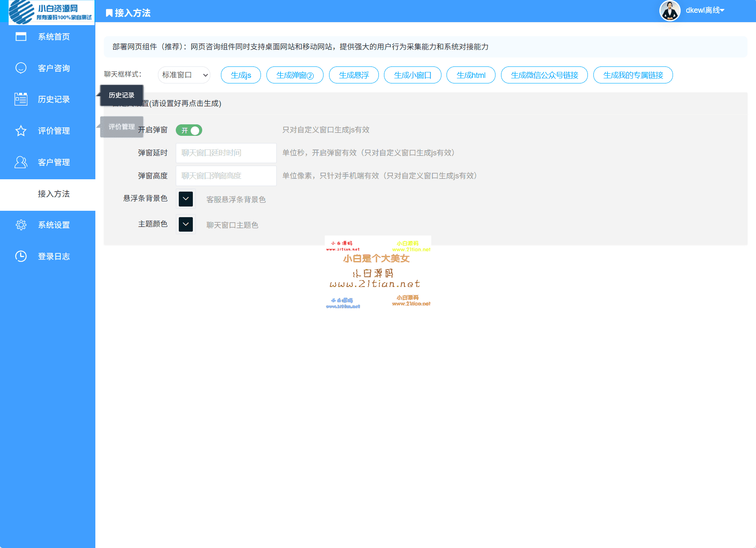The image size is (756, 548).
Task: Click the 历史记录 history icon
Action: click(x=21, y=99)
